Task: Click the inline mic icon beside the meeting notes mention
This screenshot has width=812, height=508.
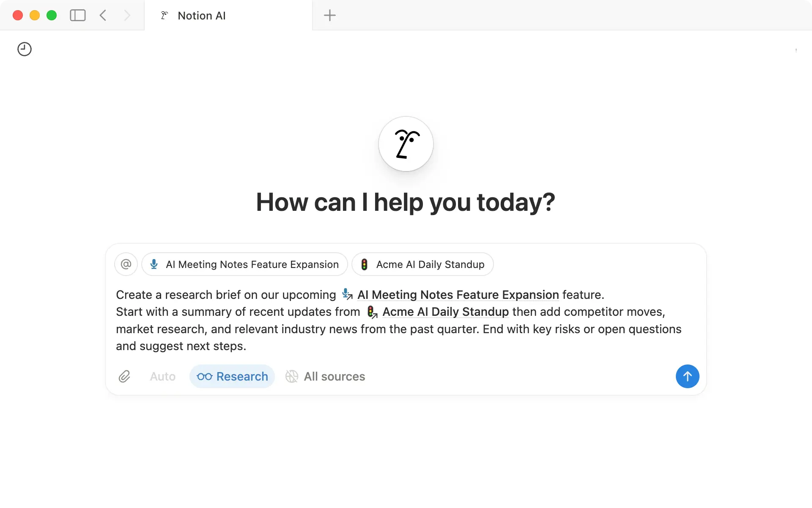Action: [x=347, y=295]
